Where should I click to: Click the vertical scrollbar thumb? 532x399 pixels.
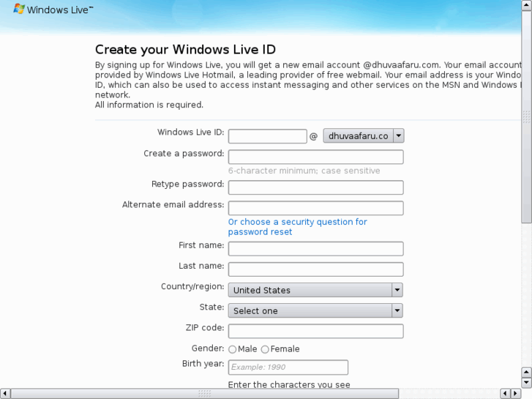coord(527,117)
